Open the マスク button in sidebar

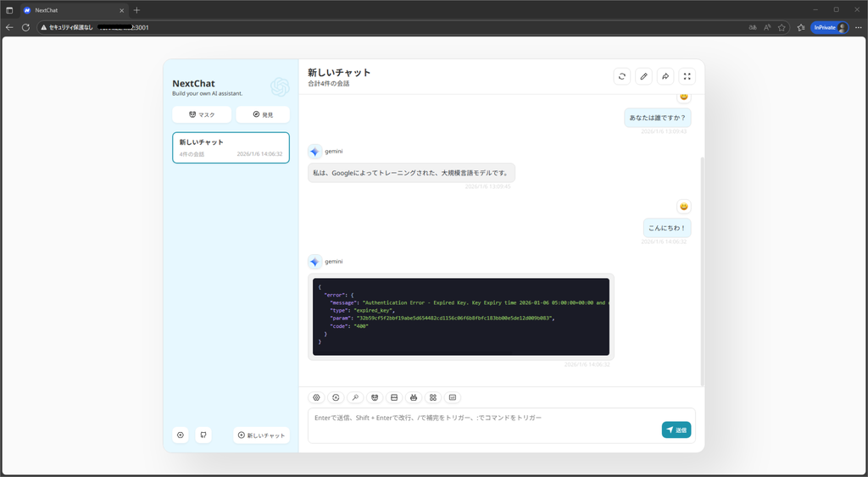(x=202, y=114)
